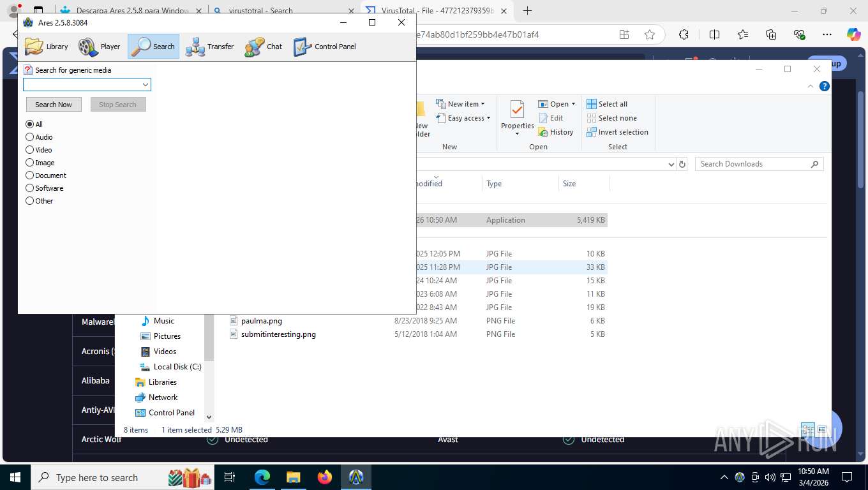Show hidden icons in the system tray
The height and width of the screenshot is (490, 868).
724,477
